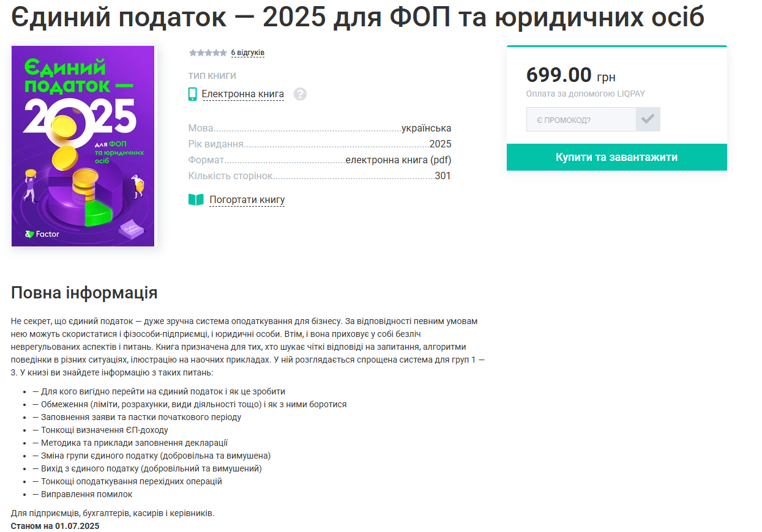
Task: Click the green open book icon
Action: tap(196, 200)
